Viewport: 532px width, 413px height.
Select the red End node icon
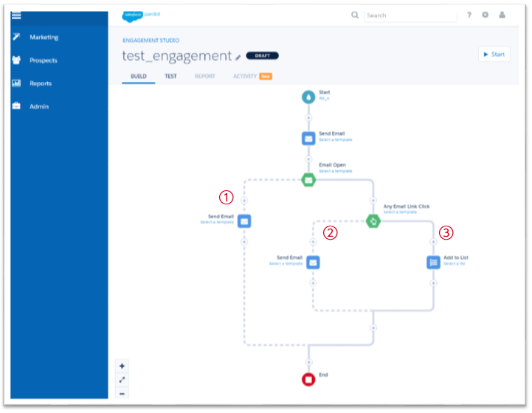[308, 379]
